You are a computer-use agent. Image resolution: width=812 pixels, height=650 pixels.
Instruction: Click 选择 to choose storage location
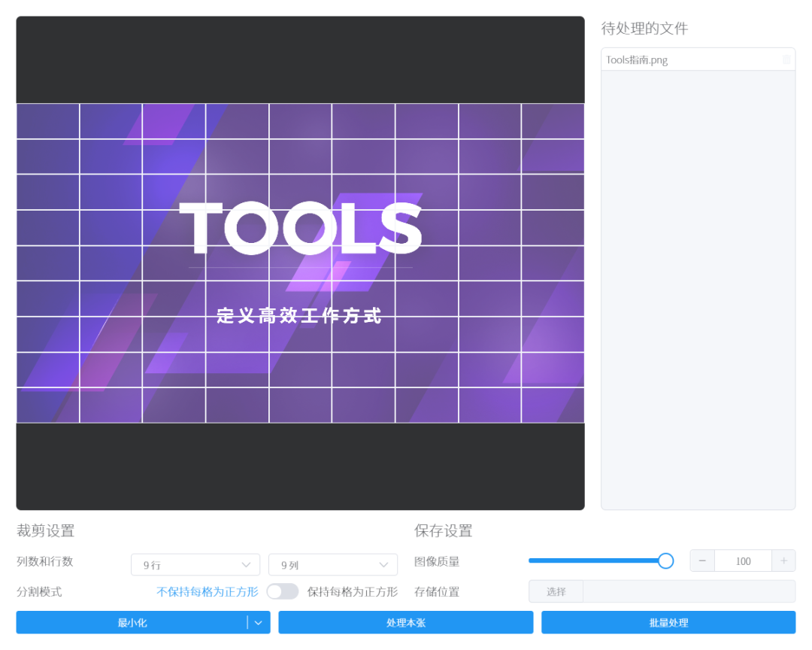(x=556, y=591)
